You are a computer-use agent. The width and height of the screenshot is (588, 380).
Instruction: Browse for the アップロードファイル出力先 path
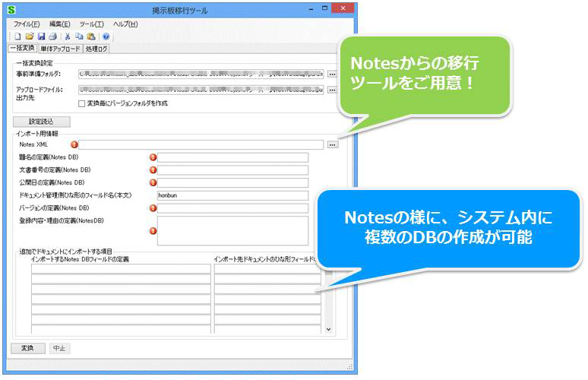pyautogui.click(x=332, y=90)
